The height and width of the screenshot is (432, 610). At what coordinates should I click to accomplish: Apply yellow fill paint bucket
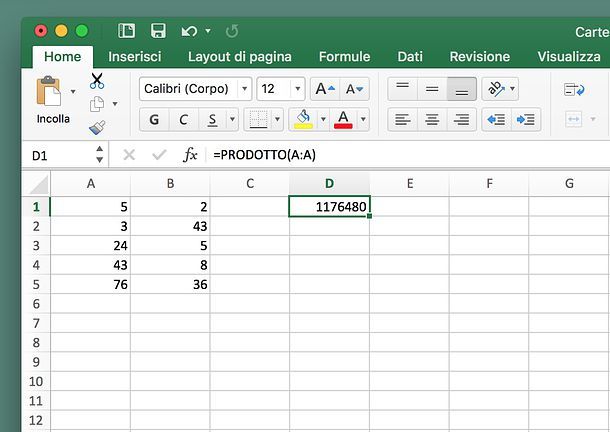[x=303, y=119]
